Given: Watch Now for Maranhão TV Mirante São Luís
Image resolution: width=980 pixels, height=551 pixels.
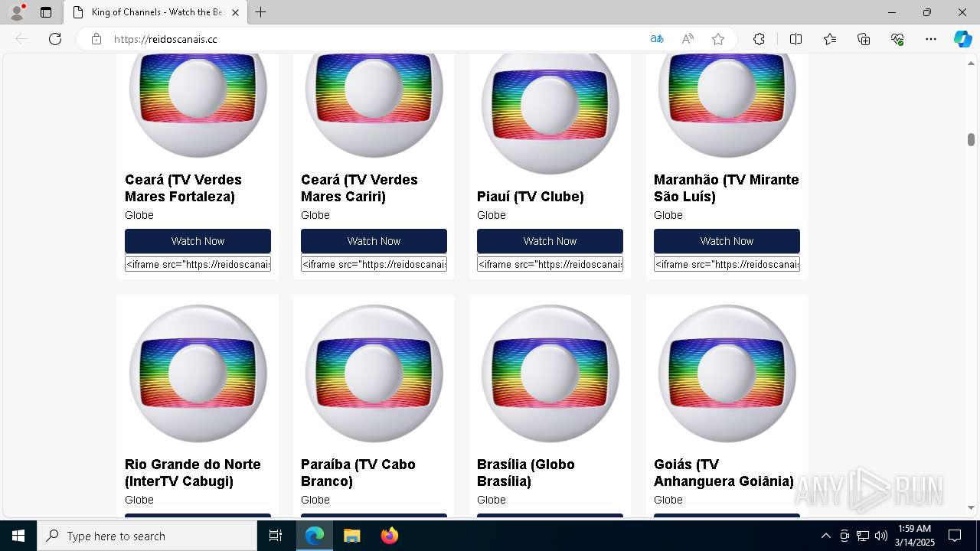Looking at the screenshot, I should (727, 241).
